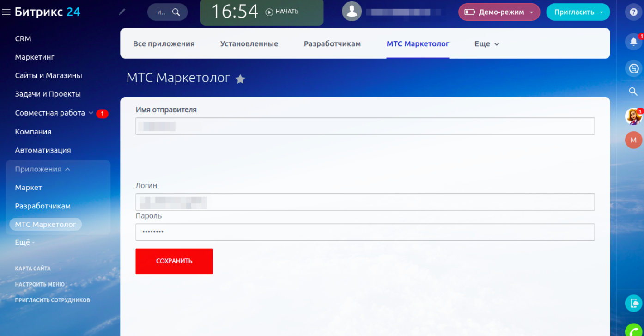
Task: Expand the Еще tab dropdown
Action: [x=487, y=44]
